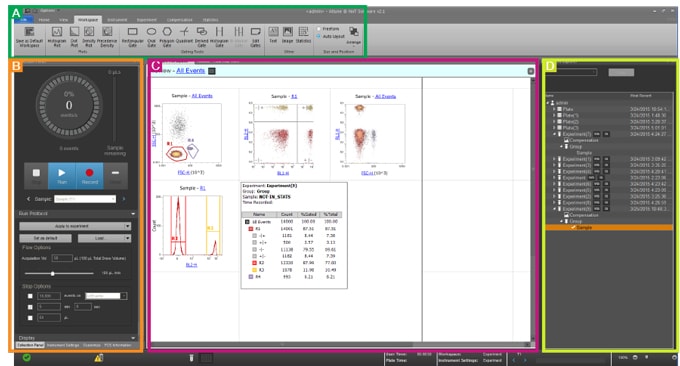The image size is (680, 366).
Task: Click the red Record button
Action: (x=89, y=176)
